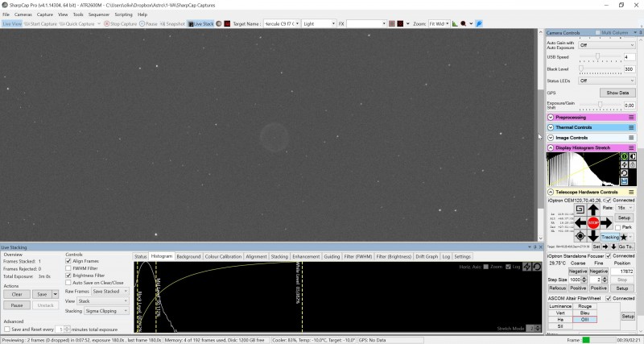Click the blue tool icon at toolbar end
The image size is (644, 344).
479,24
